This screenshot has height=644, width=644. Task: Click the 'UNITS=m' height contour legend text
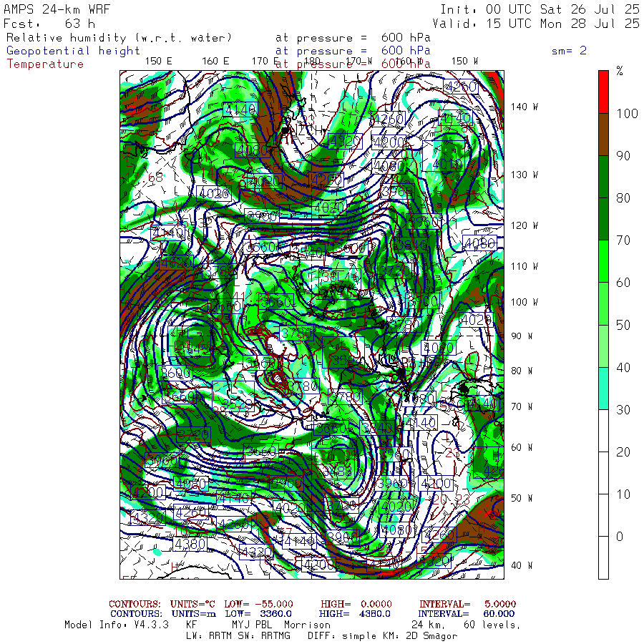pos(194,614)
